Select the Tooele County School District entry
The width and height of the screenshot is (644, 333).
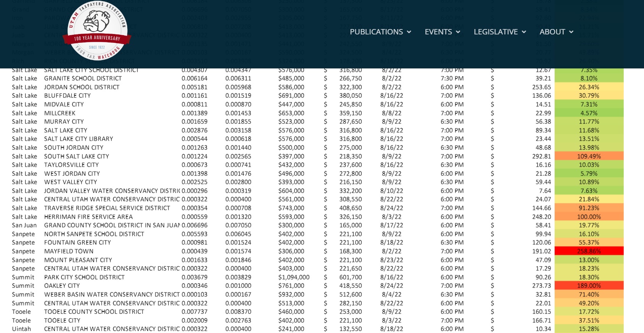[94, 312]
